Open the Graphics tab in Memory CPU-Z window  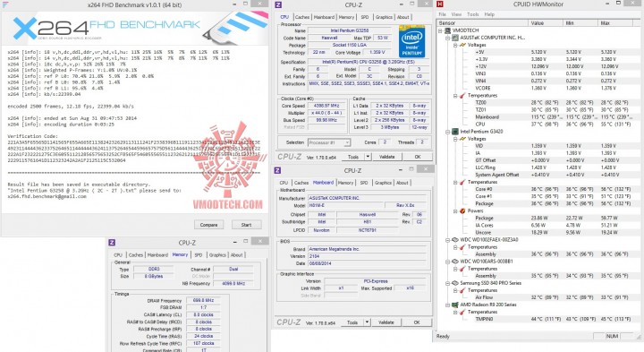[x=217, y=255]
